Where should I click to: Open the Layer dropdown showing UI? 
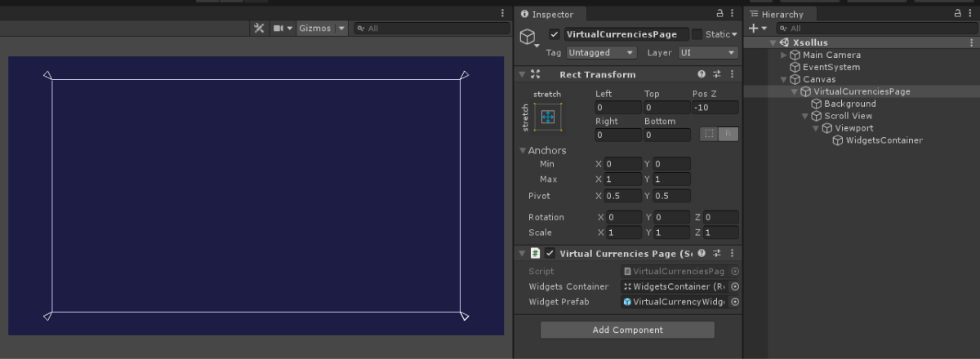[707, 53]
